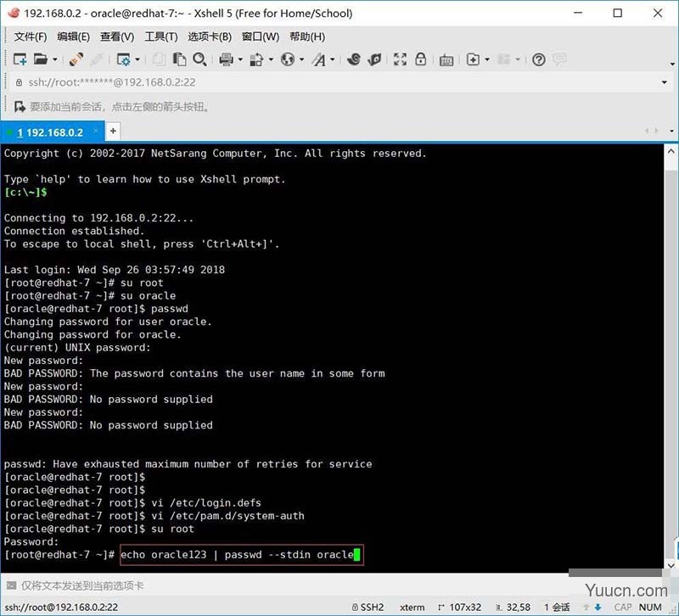The height and width of the screenshot is (616, 679).
Task: Click the Xshell spiral swirl toolbar icon
Action: (x=354, y=59)
